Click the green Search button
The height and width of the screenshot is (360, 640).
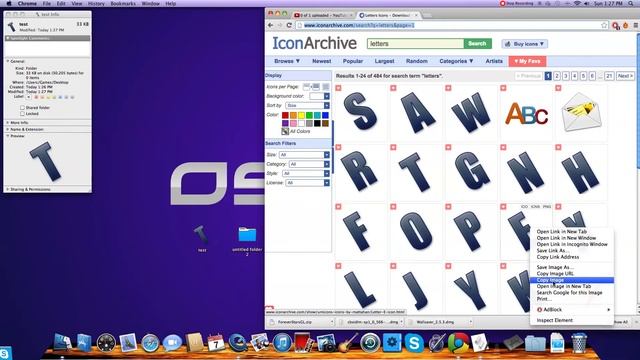(477, 43)
